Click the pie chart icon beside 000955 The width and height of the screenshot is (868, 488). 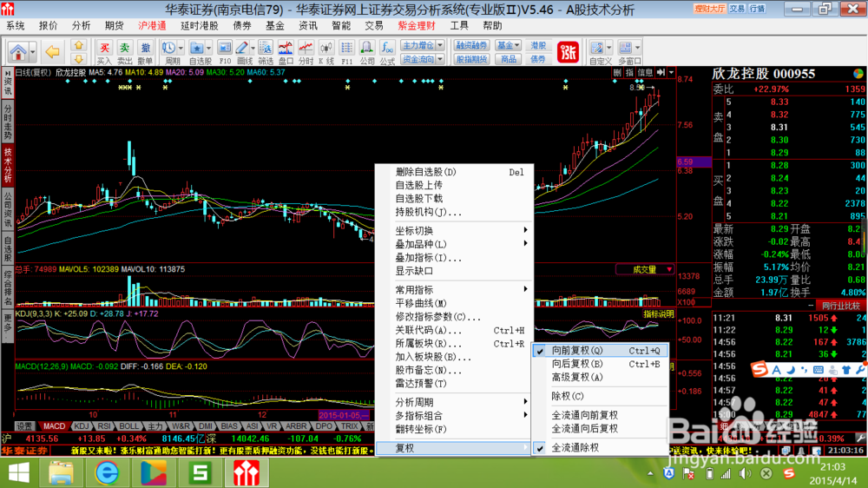point(858,73)
